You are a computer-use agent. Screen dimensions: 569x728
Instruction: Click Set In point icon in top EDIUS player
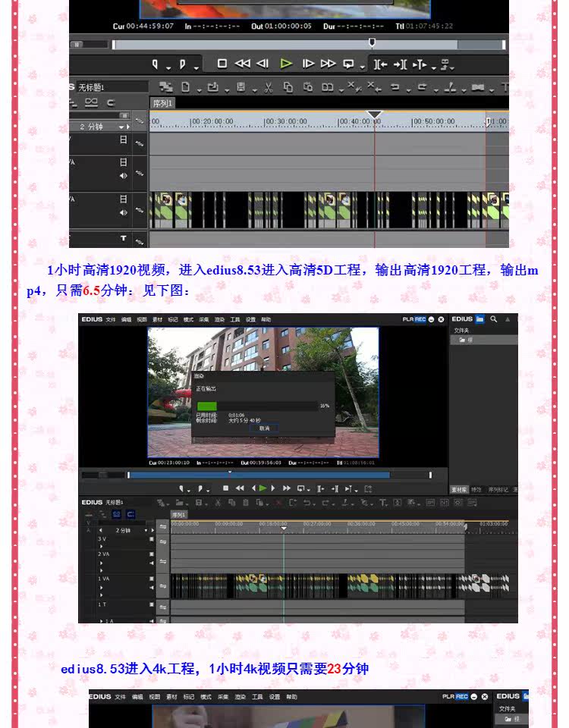(155, 64)
